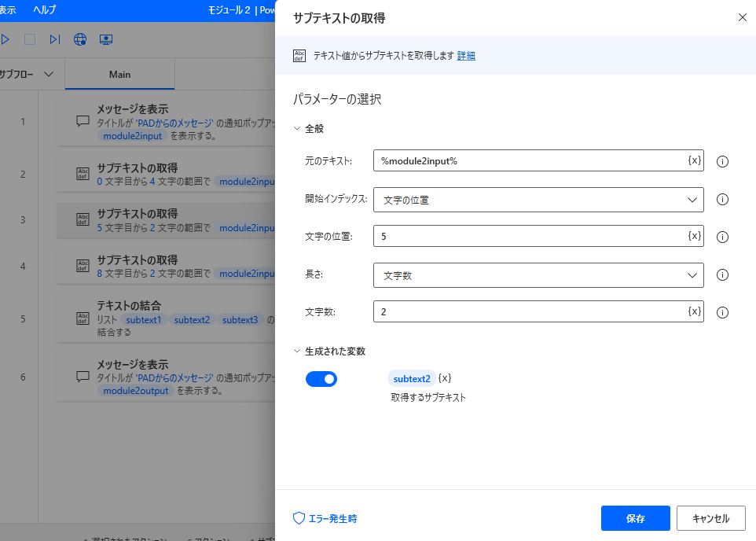The image size is (756, 541).
Task: Click the subtext2 variable chip in dialog
Action: point(412,379)
